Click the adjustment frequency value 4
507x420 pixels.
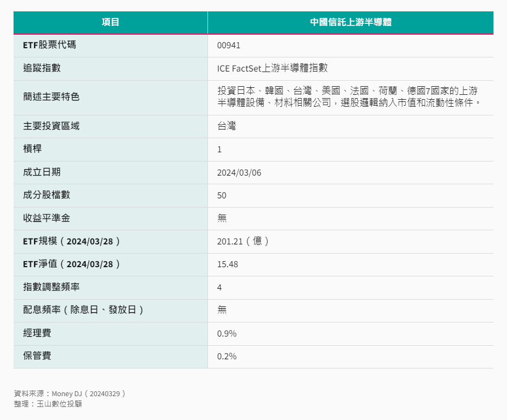click(x=219, y=288)
